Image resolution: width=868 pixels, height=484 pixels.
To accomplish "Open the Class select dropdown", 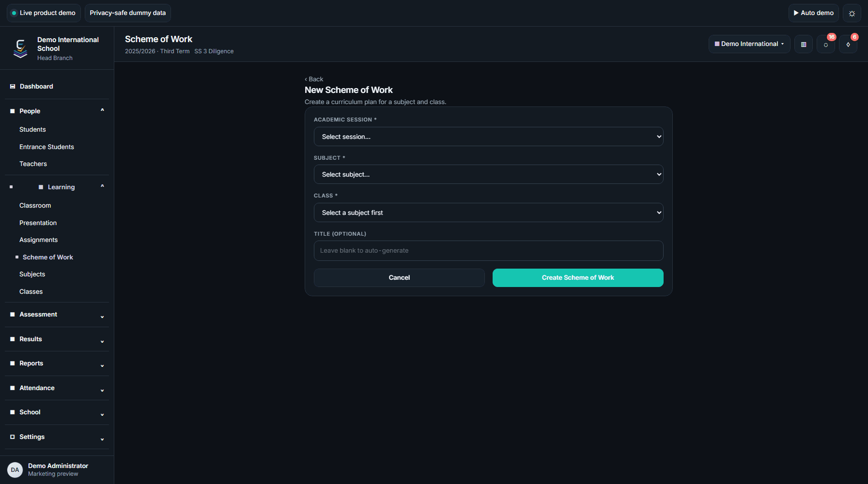I will [x=489, y=212].
